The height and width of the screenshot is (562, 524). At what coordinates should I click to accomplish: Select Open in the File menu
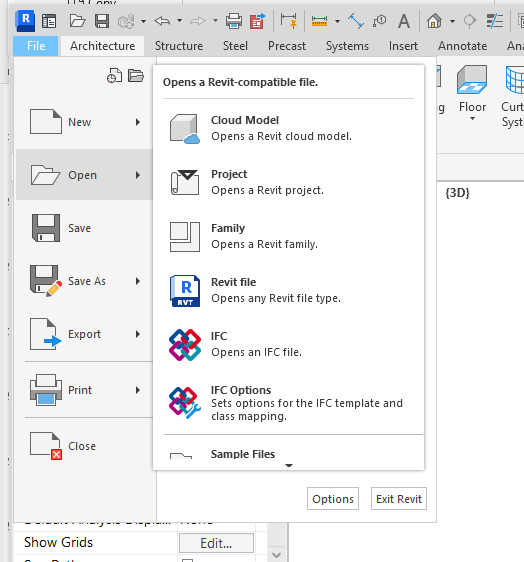85,175
